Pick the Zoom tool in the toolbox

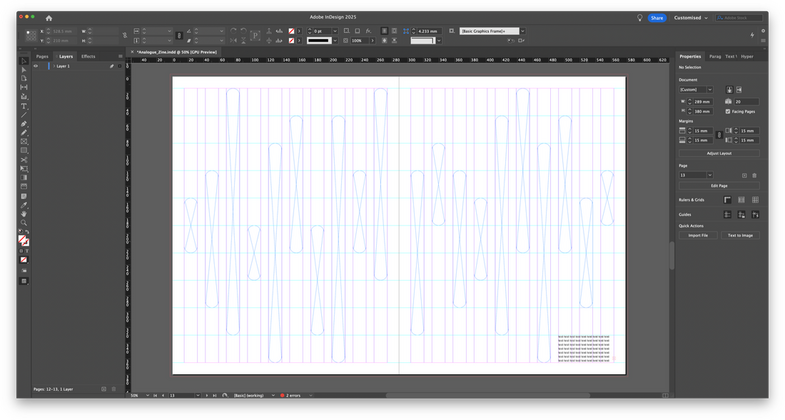24,223
